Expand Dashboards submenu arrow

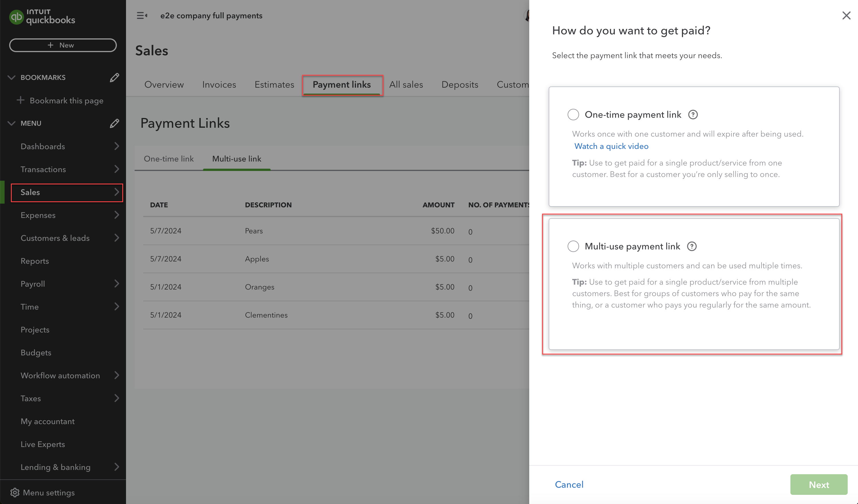(117, 146)
